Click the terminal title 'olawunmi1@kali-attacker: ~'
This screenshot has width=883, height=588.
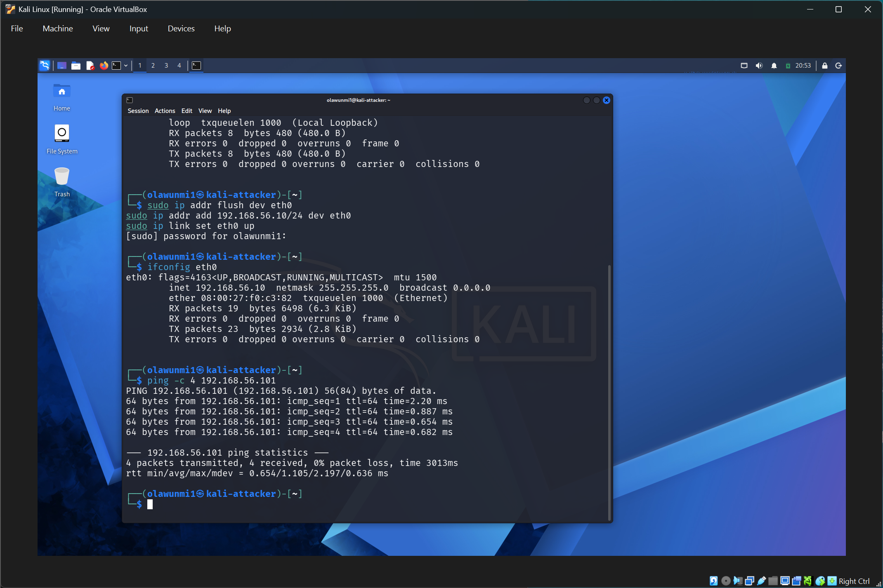pos(359,100)
